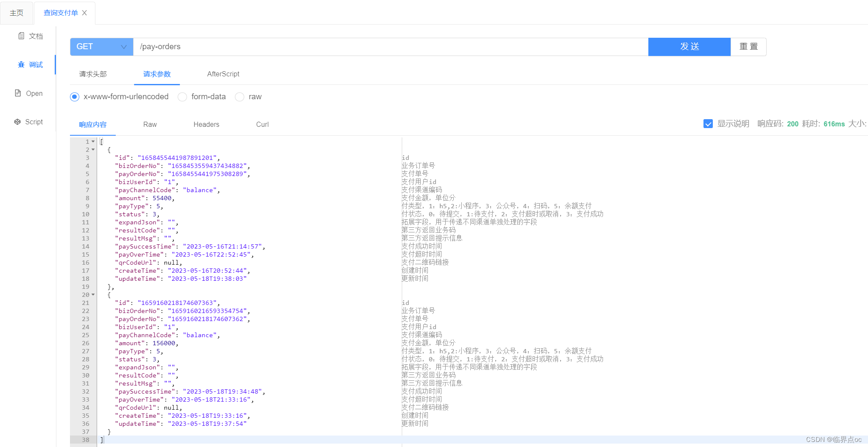
Task: Click the id value "1659160218174607363"
Action: pyautogui.click(x=177, y=303)
